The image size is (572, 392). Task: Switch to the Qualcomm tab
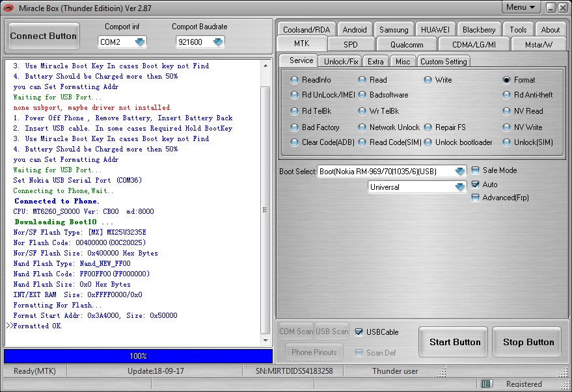point(407,44)
